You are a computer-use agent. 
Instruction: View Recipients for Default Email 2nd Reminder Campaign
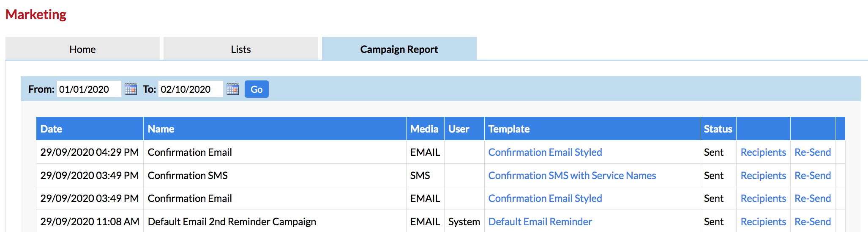click(763, 222)
